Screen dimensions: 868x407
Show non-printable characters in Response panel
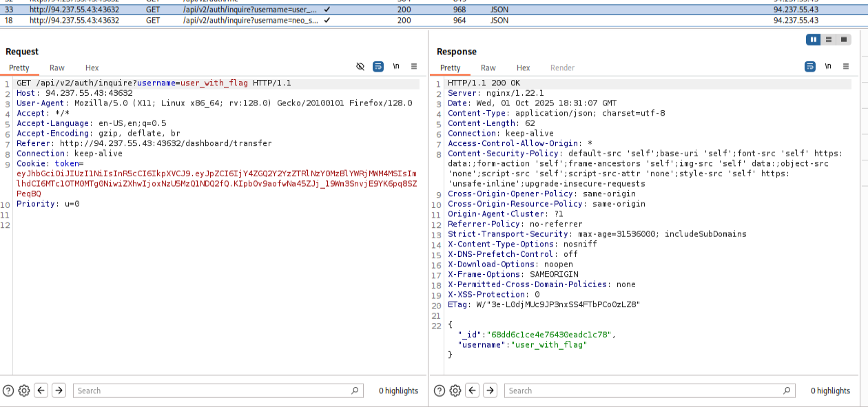tap(828, 67)
